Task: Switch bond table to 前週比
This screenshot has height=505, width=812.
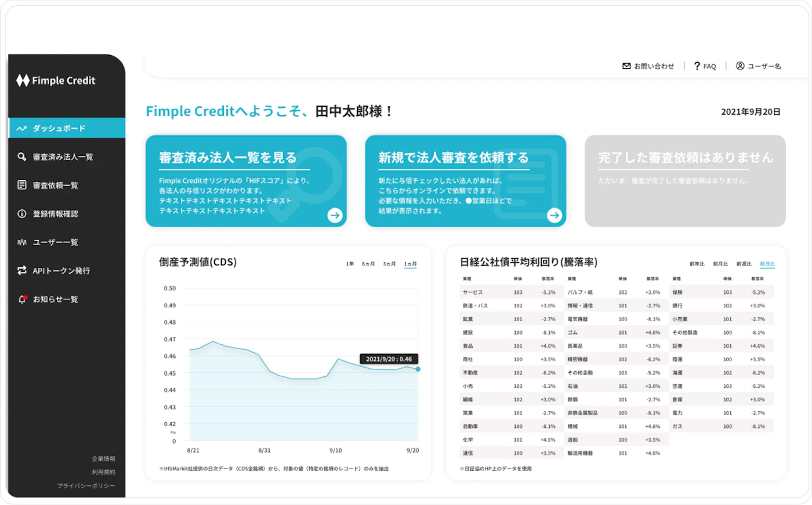Action: pyautogui.click(x=744, y=264)
